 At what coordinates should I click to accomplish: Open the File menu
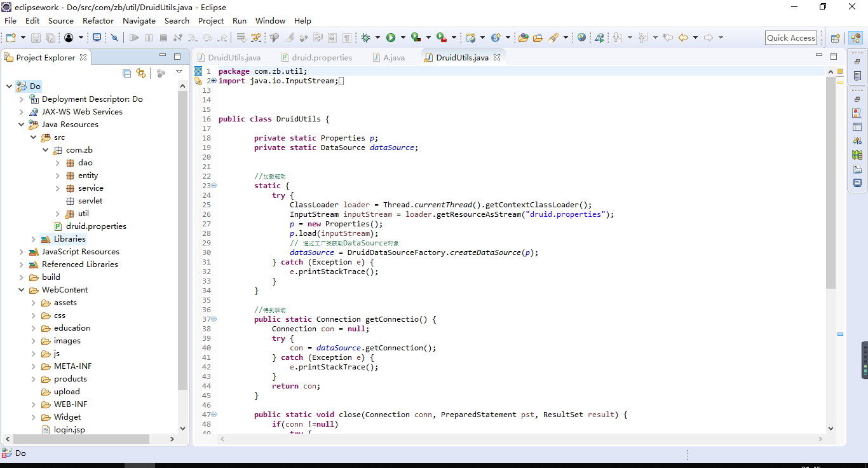(10, 20)
